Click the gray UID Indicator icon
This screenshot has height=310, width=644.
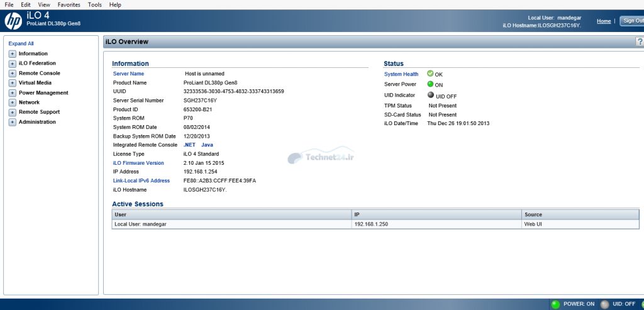tap(430, 95)
